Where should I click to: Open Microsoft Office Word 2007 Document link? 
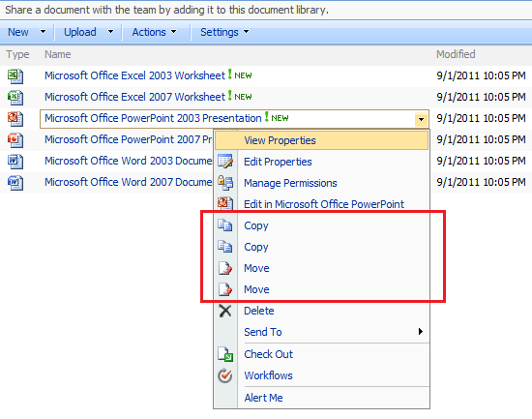pos(129,182)
